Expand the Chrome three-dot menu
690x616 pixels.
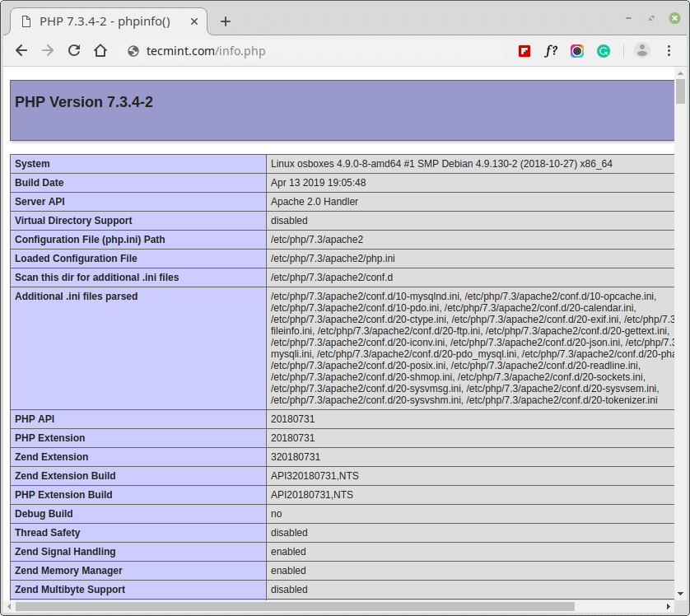point(670,51)
